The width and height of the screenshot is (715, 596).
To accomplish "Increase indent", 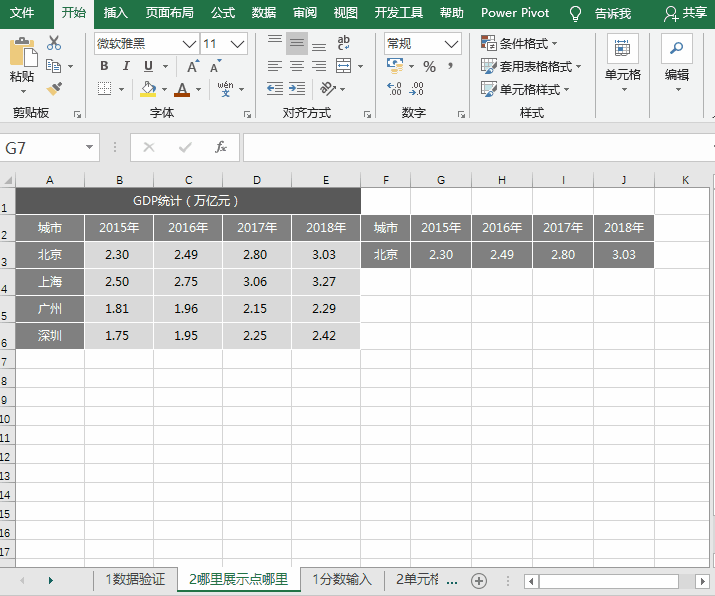I will point(297,88).
